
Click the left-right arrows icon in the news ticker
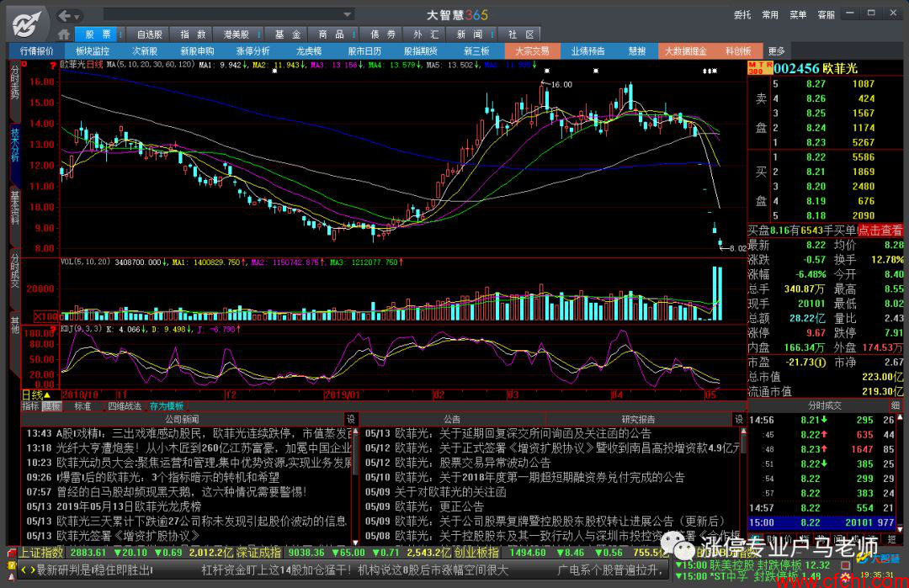click(28, 570)
